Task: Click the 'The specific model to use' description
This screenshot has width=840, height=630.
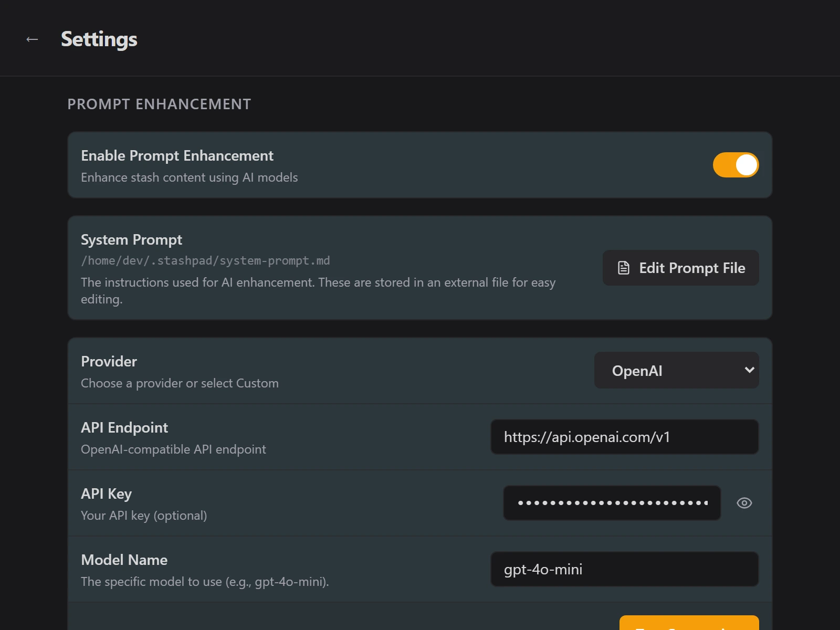Action: coord(205,582)
